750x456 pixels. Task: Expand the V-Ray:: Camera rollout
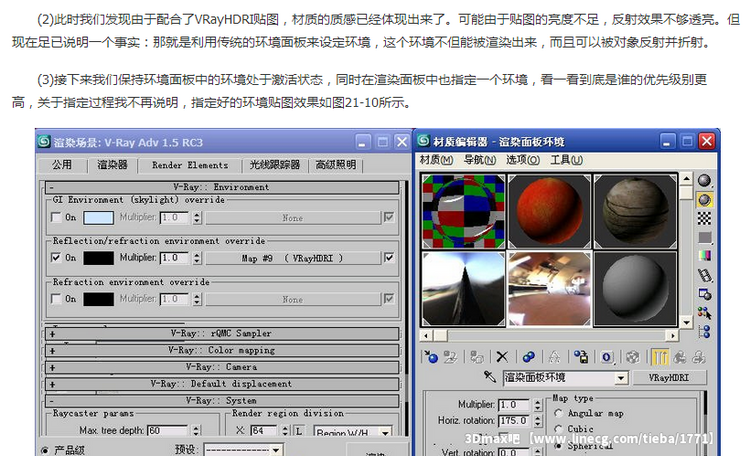pyautogui.click(x=222, y=367)
